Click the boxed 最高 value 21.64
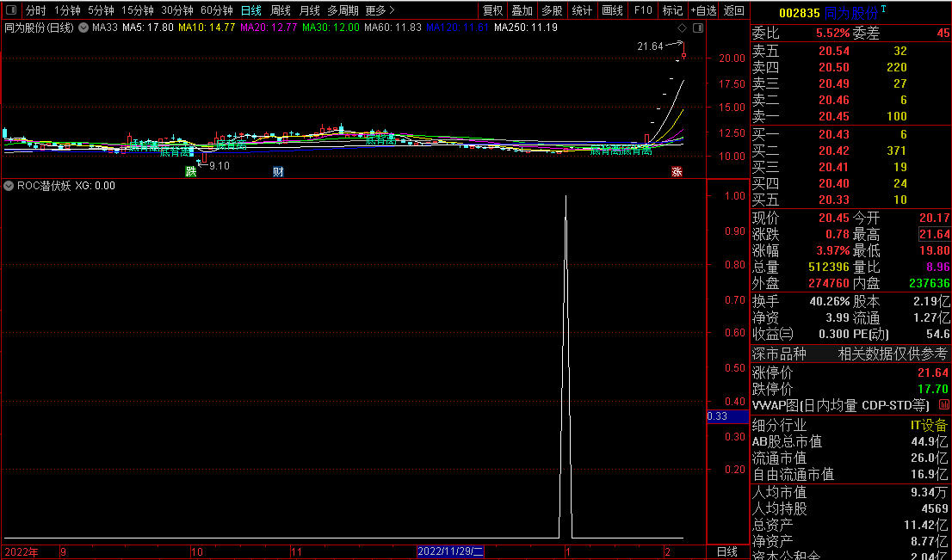This screenshot has width=952, height=560. pyautogui.click(x=935, y=234)
